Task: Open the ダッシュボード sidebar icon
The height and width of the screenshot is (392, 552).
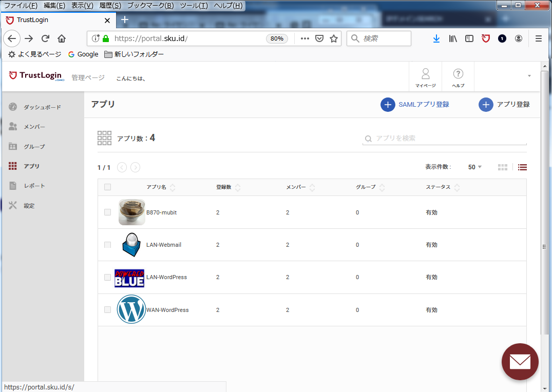Action: coord(13,107)
